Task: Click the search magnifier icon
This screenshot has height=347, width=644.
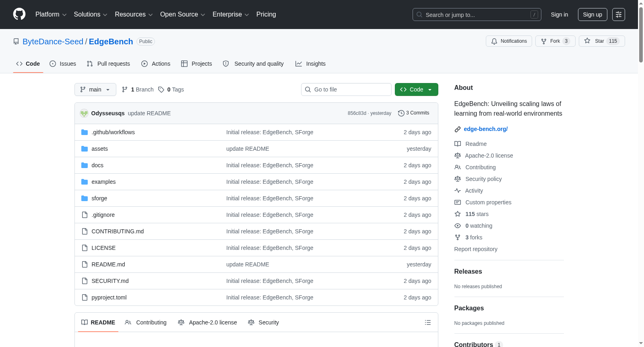Action: [419, 15]
